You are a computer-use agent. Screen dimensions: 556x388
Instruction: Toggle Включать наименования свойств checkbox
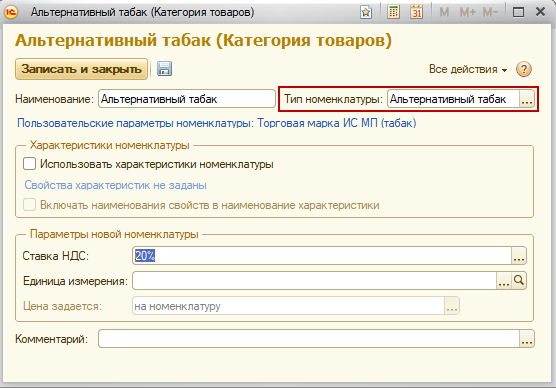[x=29, y=205]
